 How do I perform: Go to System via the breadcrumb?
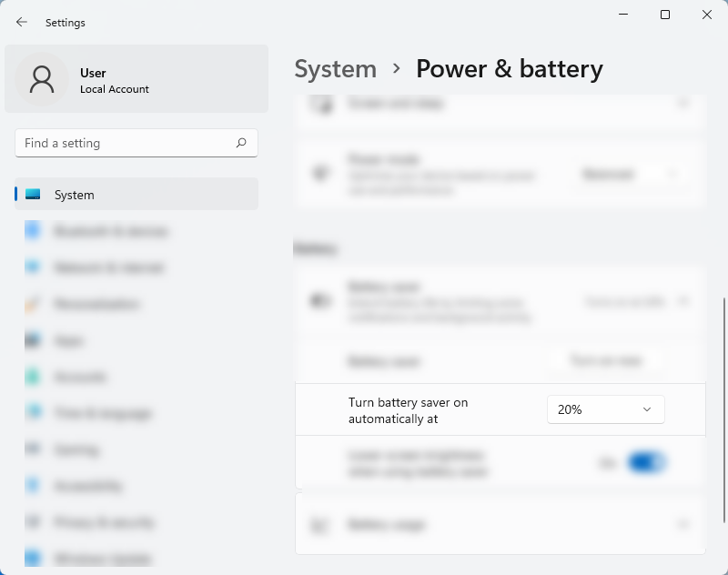[335, 69]
